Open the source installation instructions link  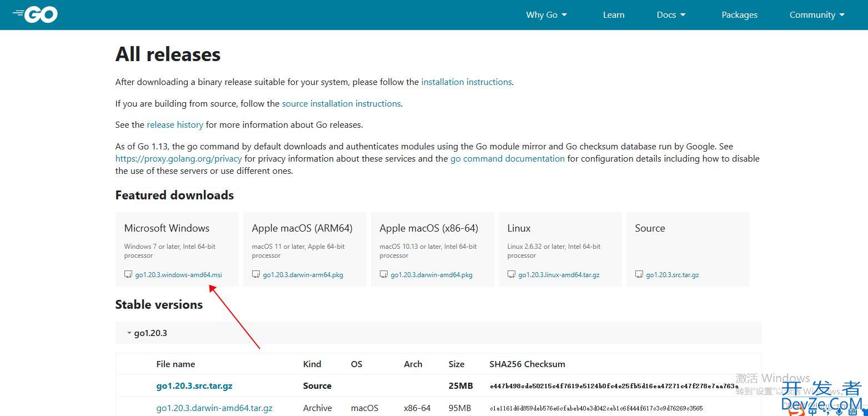[341, 103]
